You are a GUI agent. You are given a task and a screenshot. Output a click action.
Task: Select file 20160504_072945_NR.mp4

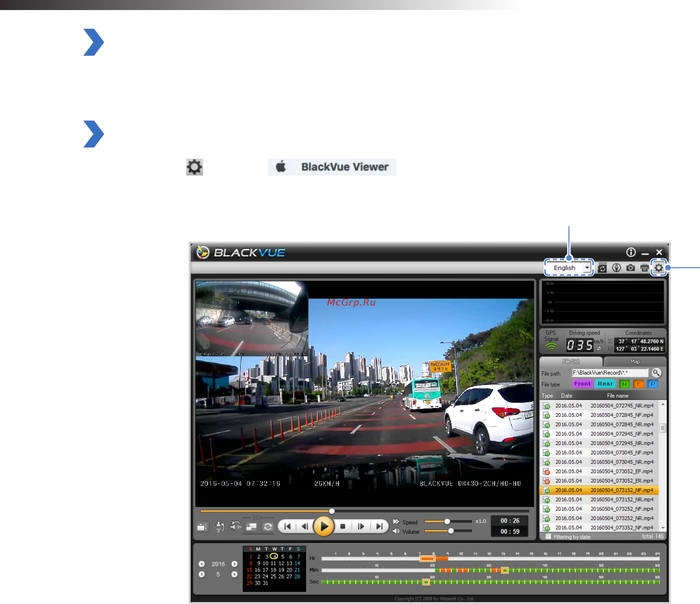coord(600,443)
